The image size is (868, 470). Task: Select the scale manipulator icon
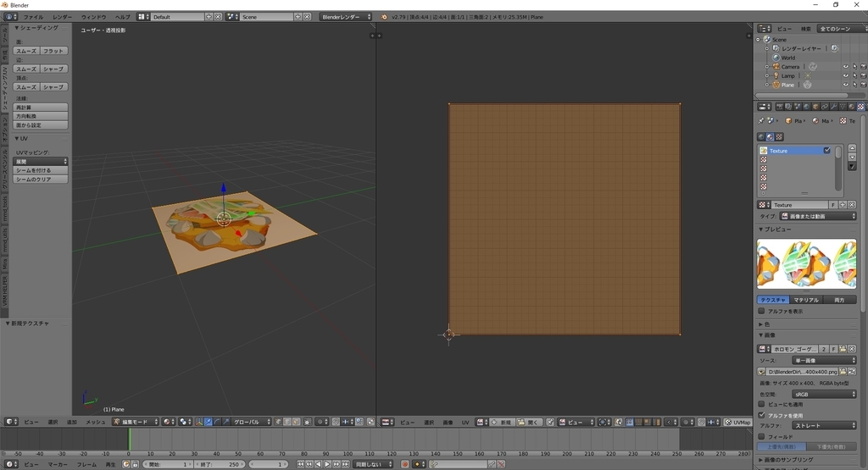pos(225,422)
